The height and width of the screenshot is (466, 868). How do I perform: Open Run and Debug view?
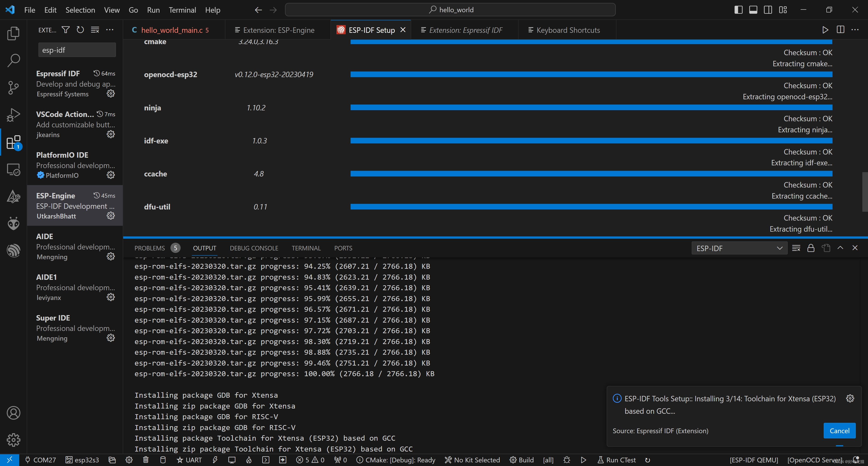click(13, 115)
